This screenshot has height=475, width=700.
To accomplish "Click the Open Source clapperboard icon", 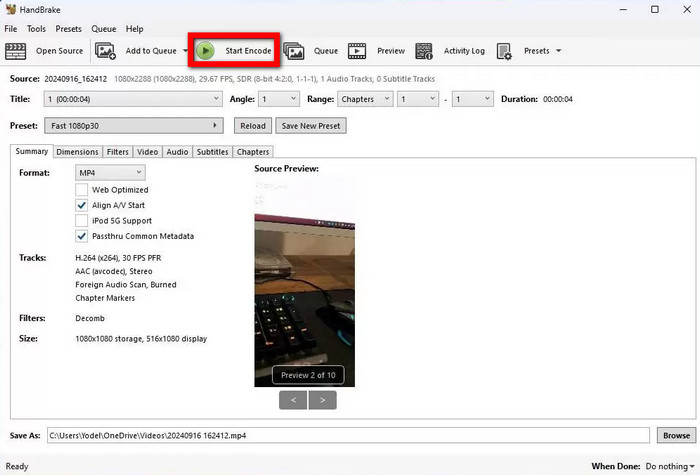I will pos(16,51).
